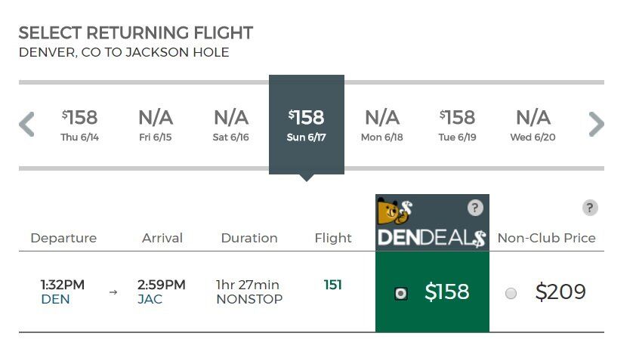Choose the Sat 6/16 date tab
Image resolution: width=636 pixels, height=364 pixels.
(231, 125)
